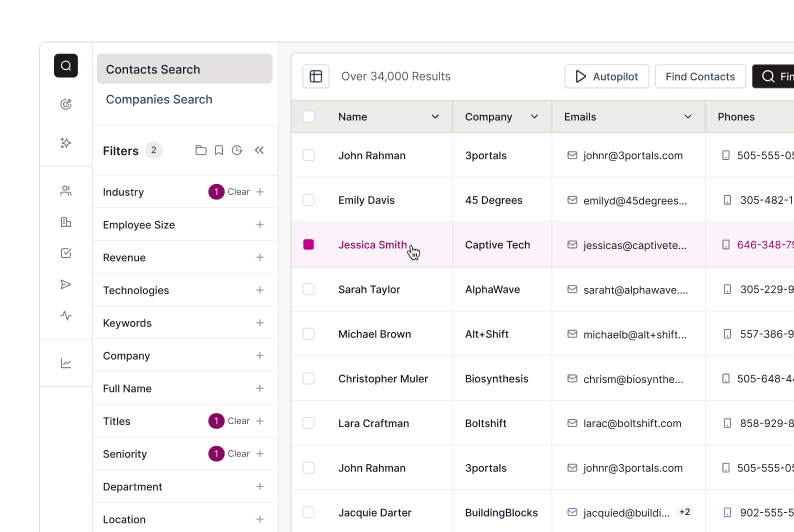This screenshot has height=532, width=794.
Task: Expand the Keywords filter
Action: pos(260,322)
